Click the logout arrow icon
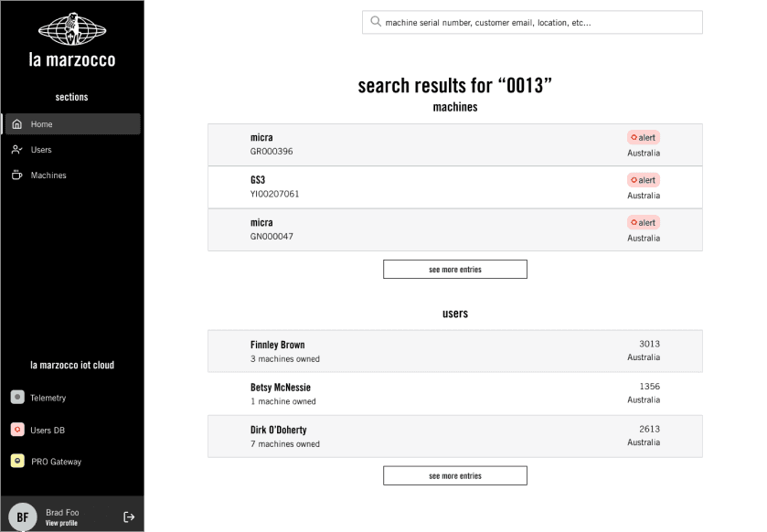 point(129,516)
